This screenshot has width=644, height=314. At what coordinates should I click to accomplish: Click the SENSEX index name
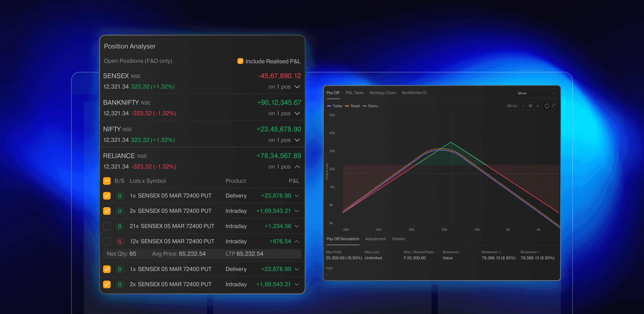pyautogui.click(x=116, y=76)
